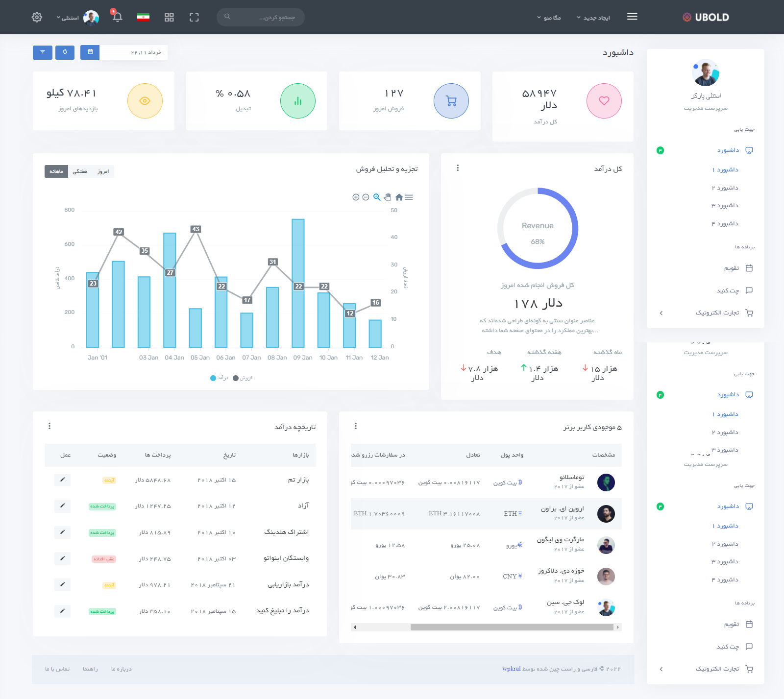Open تقویم from the sidebar menu
The height and width of the screenshot is (699, 784).
pos(732,268)
